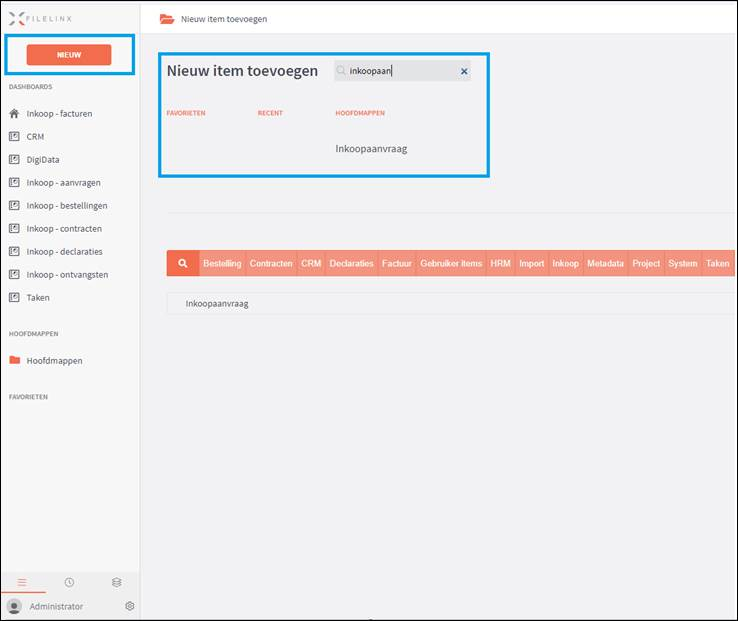Click the orange search magnifier tab
Viewport: 738px width, 621px height.
coord(183,264)
